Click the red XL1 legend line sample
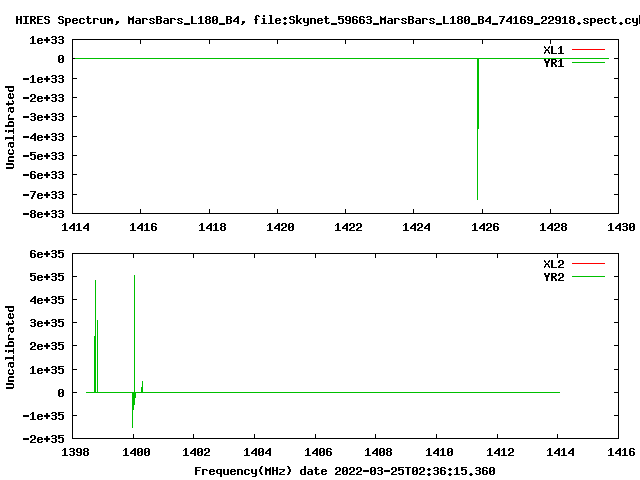 coord(588,49)
